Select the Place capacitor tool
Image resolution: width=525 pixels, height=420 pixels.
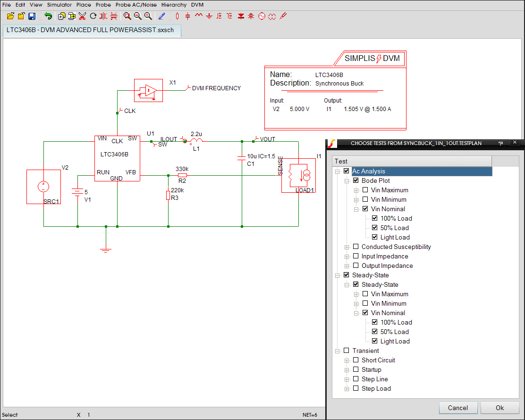(x=187, y=16)
